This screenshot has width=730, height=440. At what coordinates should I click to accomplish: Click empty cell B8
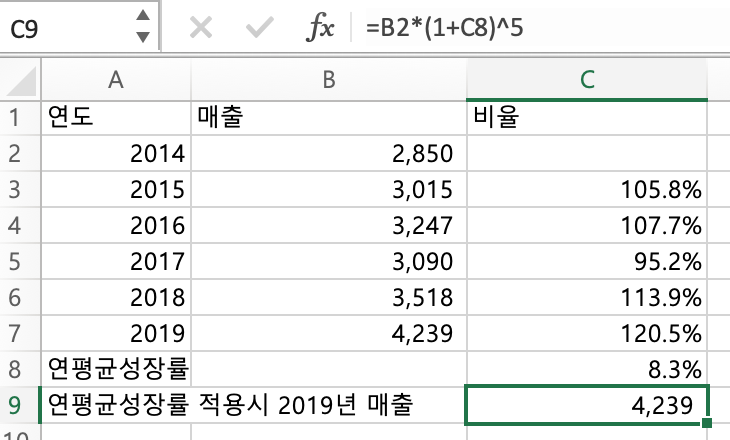tap(329, 369)
